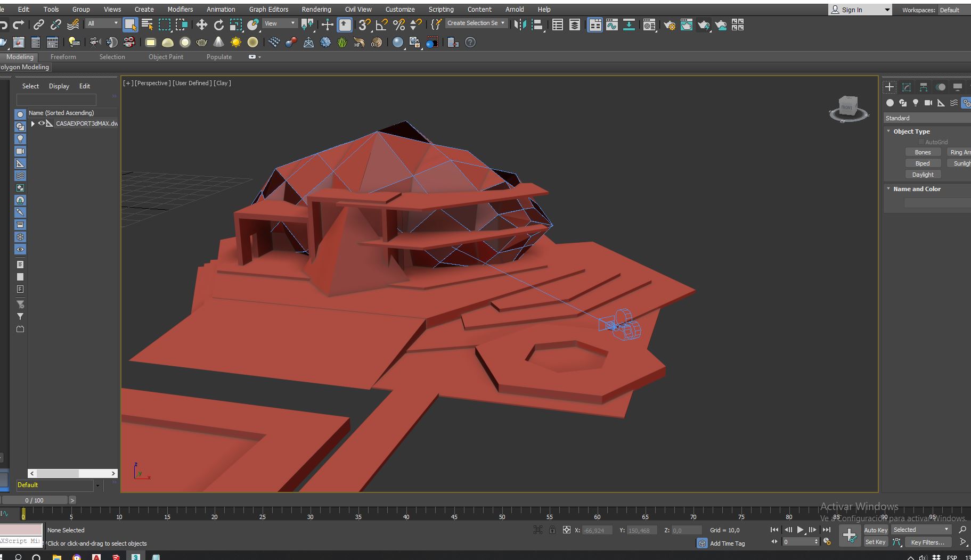Click the Mirror tool icon
971x560 pixels.
coord(520,24)
